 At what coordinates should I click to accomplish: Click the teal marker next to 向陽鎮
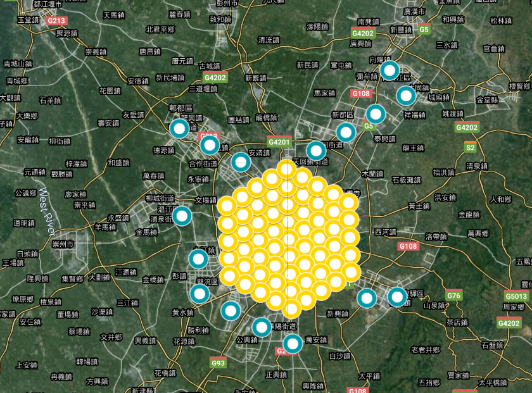[389, 70]
